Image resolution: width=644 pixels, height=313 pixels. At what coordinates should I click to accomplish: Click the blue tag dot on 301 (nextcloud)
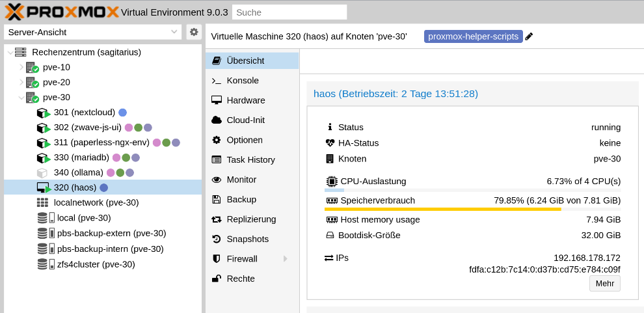tap(122, 112)
